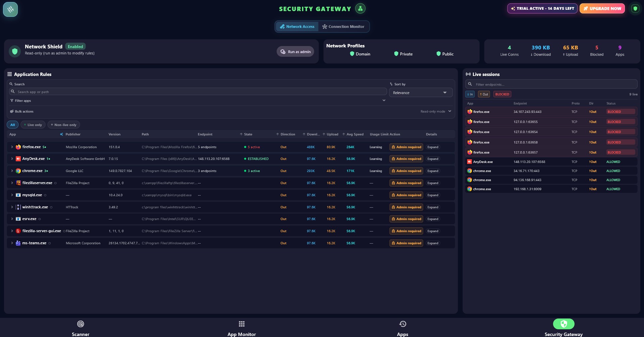This screenshot has width=644, height=337.
Task: Click the ms-teams.exe app icon
Action: (x=18, y=243)
